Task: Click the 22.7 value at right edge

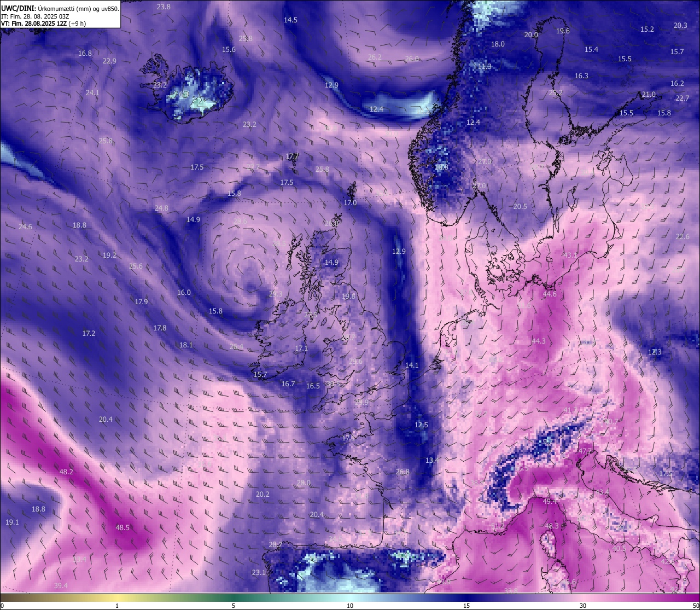Action: tap(682, 98)
